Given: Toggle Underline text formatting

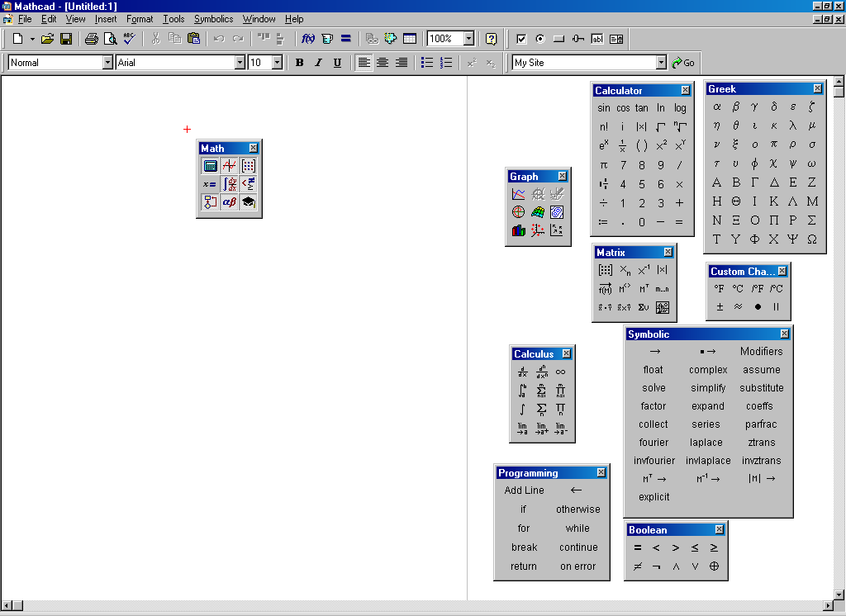Looking at the screenshot, I should [337, 63].
